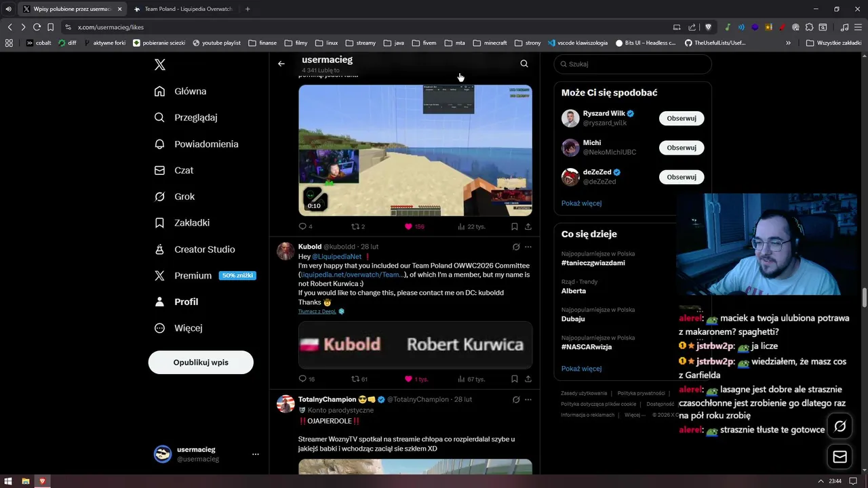The width and height of the screenshot is (868, 488).
Task: Open Kubold's profile avatar
Action: click(x=285, y=251)
